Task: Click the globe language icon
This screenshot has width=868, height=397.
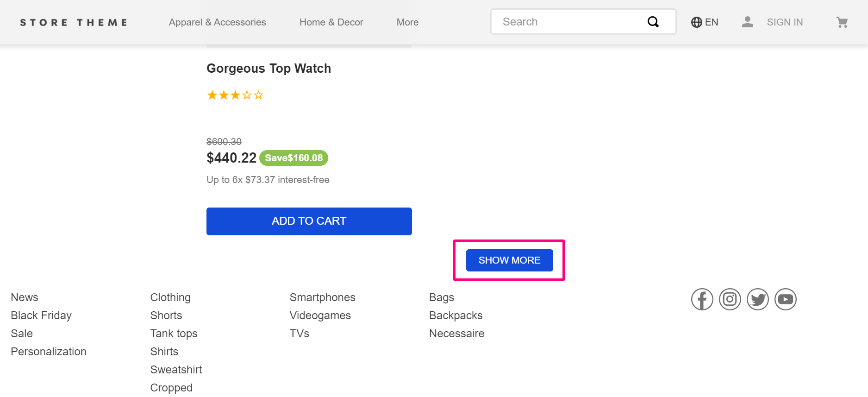Action: (x=696, y=22)
